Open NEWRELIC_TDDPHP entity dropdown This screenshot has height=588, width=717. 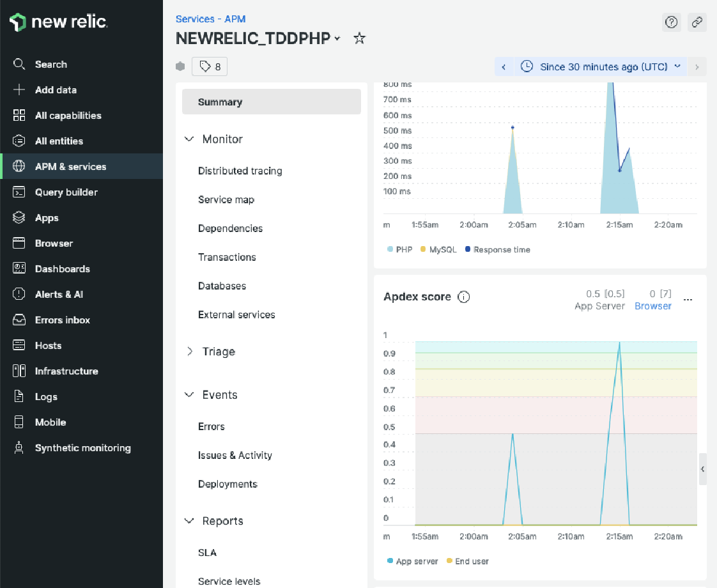pos(337,38)
